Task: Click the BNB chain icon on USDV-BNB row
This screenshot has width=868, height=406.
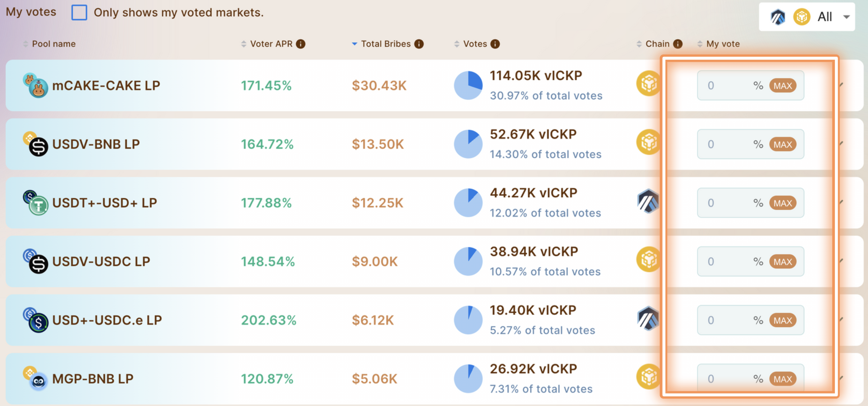Action: (648, 142)
